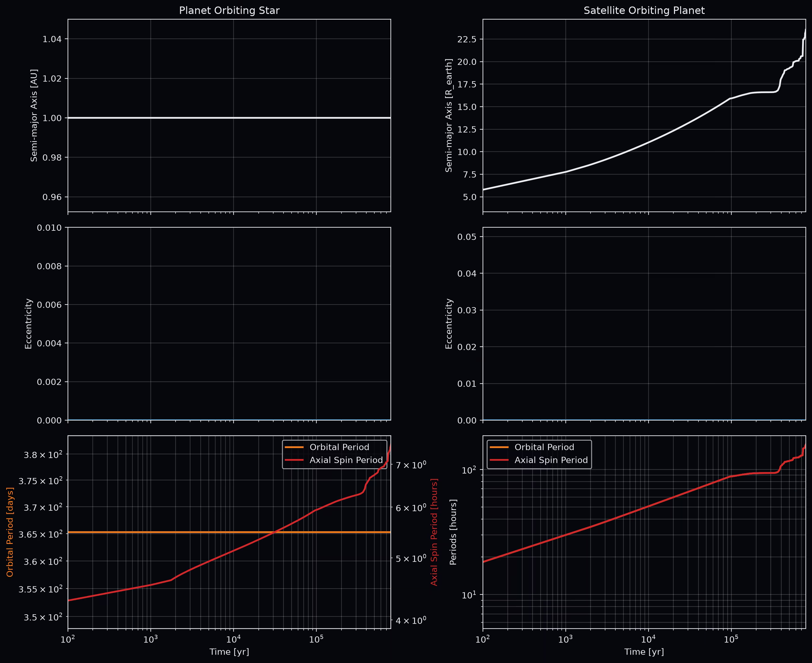Click the 'Periods [hours]' y-axis label

click(453, 532)
